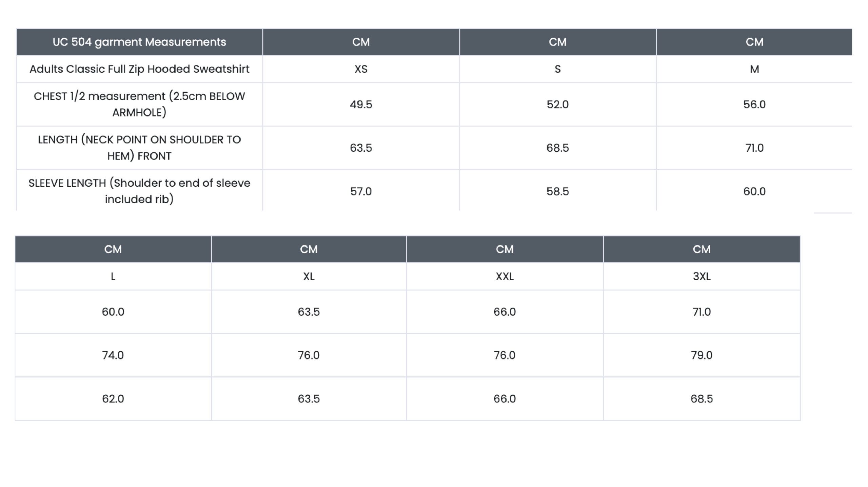Click the 68.5 sleeve value for 3XL
This screenshot has width=868, height=487.
coord(702,399)
